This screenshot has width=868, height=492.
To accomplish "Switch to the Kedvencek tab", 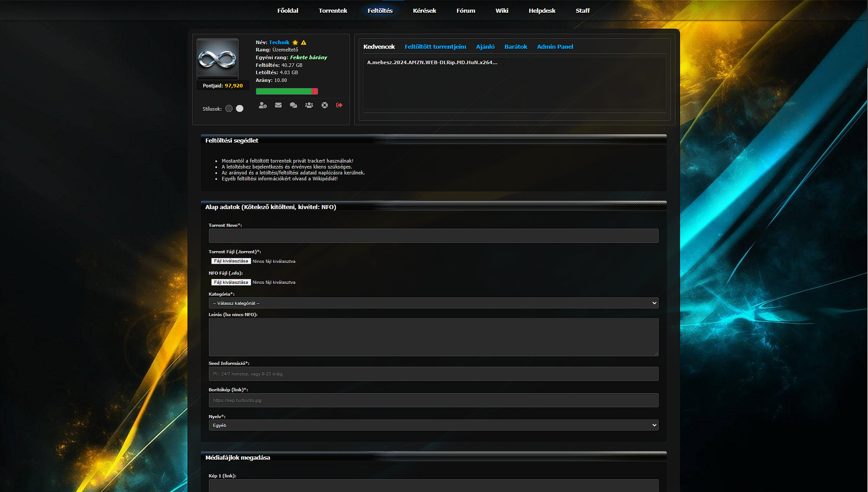I will pos(379,46).
